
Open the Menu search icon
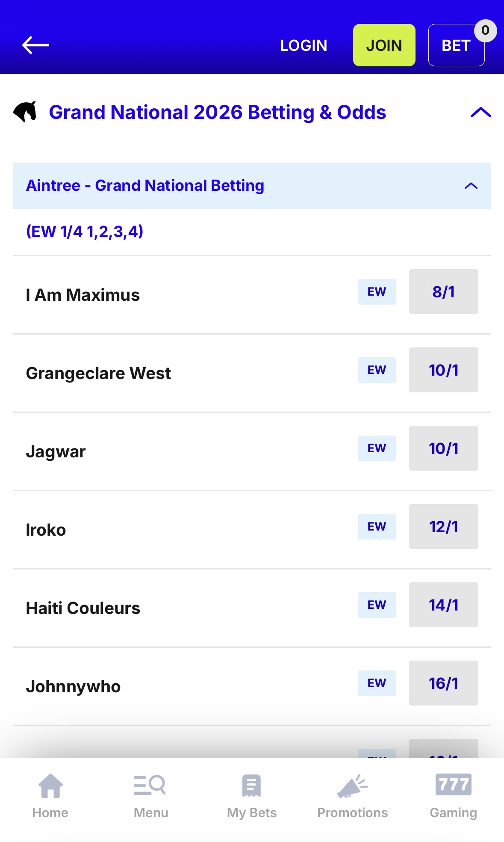(x=150, y=786)
